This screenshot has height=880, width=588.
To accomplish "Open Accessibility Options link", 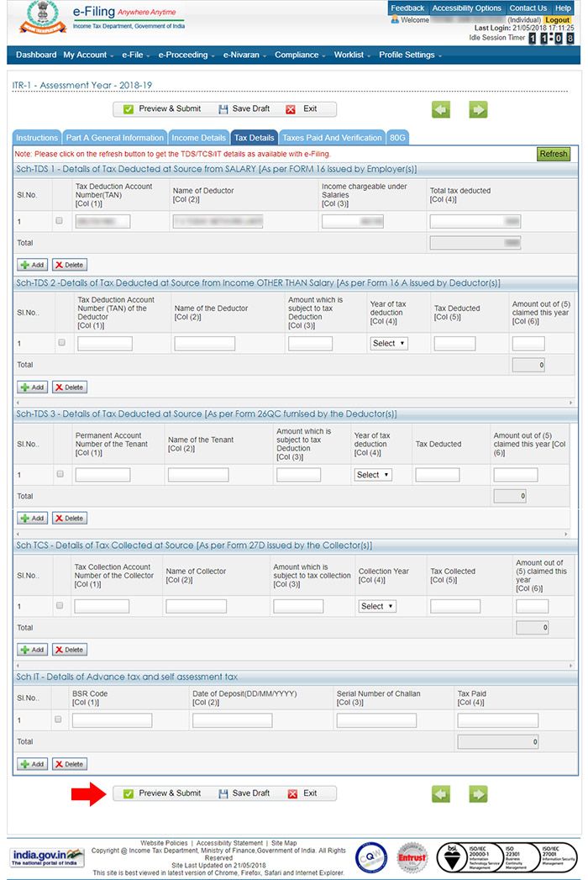I will [466, 8].
